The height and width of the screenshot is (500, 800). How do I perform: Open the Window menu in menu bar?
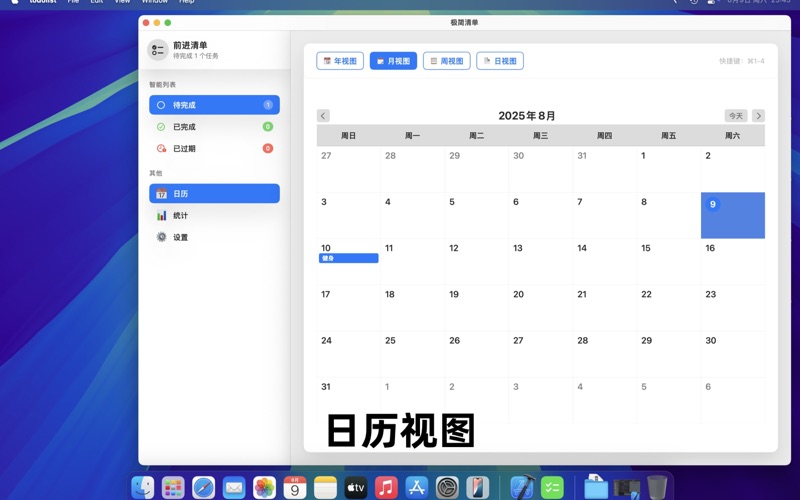tap(154, 2)
